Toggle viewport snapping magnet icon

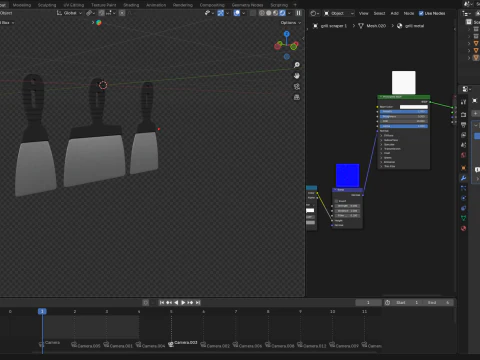point(101,13)
